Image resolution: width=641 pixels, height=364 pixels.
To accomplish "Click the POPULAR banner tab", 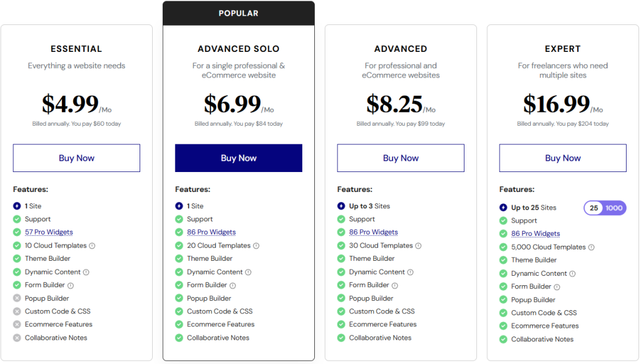I will tap(238, 13).
